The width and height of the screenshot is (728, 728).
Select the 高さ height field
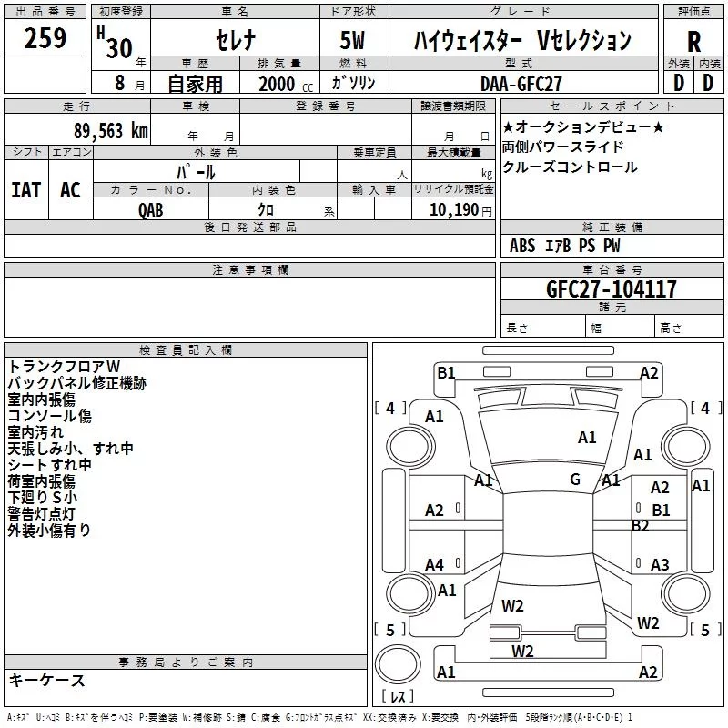click(690, 328)
